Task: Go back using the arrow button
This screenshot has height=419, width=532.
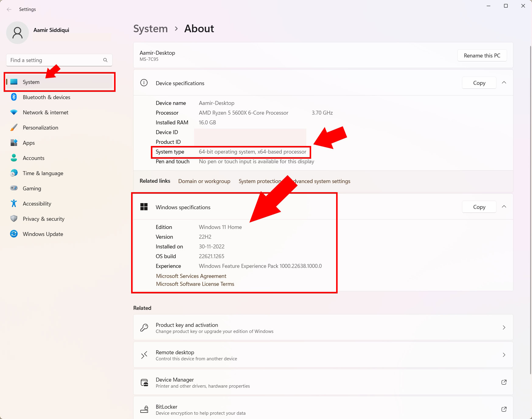Action: pos(9,9)
